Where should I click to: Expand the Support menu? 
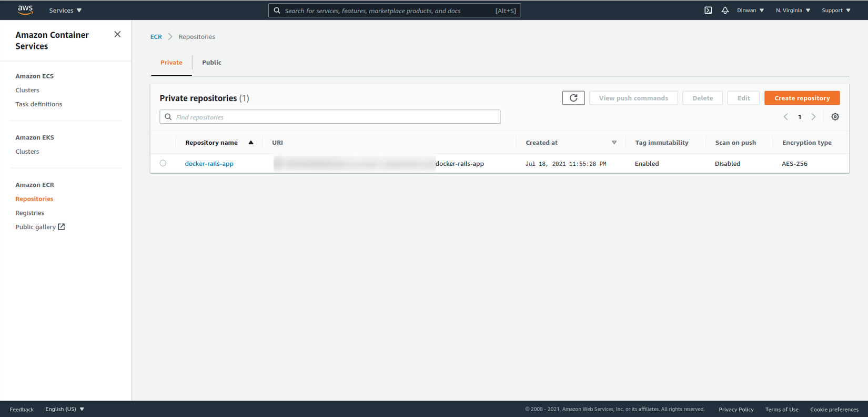pos(836,11)
